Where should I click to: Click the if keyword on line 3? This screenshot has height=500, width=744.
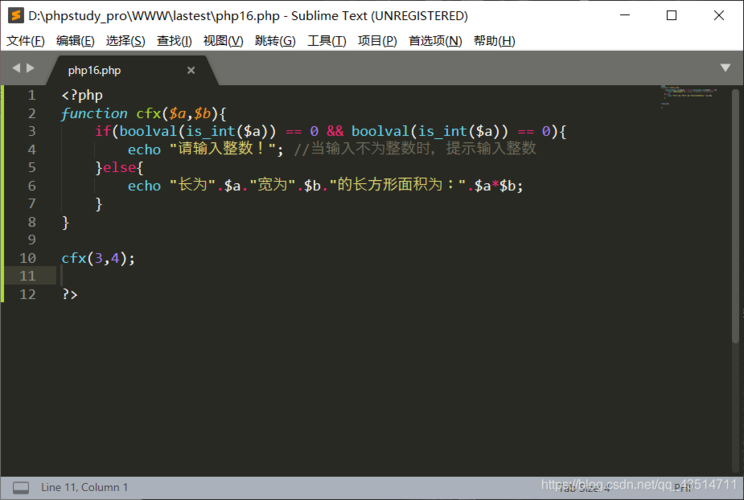tap(102, 131)
